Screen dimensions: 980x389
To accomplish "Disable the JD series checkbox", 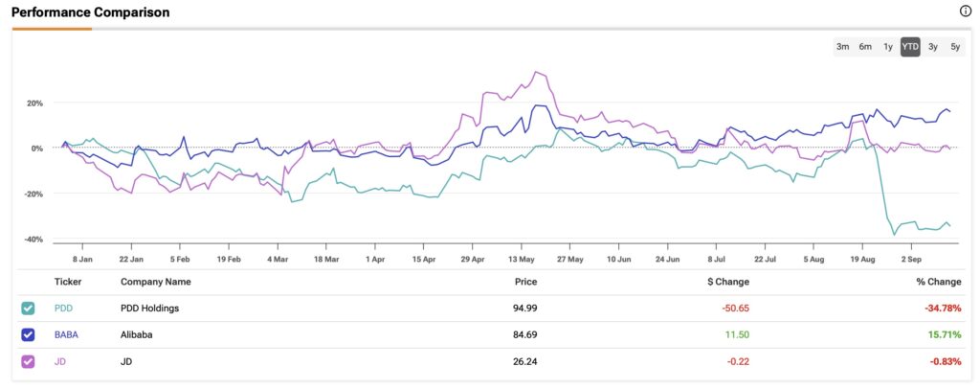I will [28, 361].
